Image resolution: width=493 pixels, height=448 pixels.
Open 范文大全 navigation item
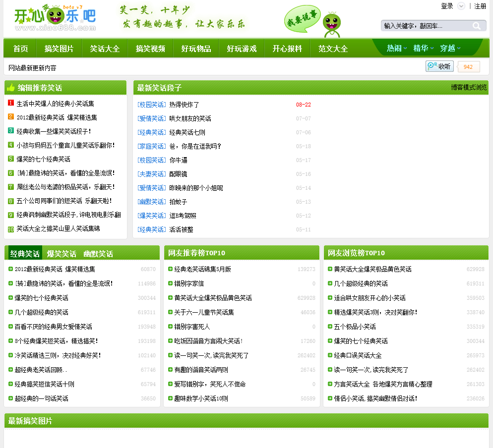point(333,49)
